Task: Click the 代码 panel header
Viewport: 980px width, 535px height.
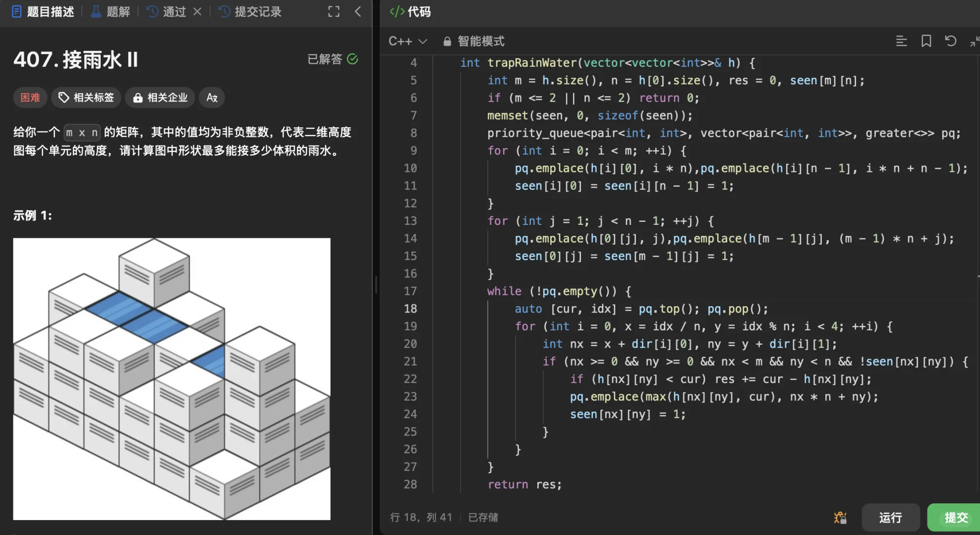Action: 410,11
